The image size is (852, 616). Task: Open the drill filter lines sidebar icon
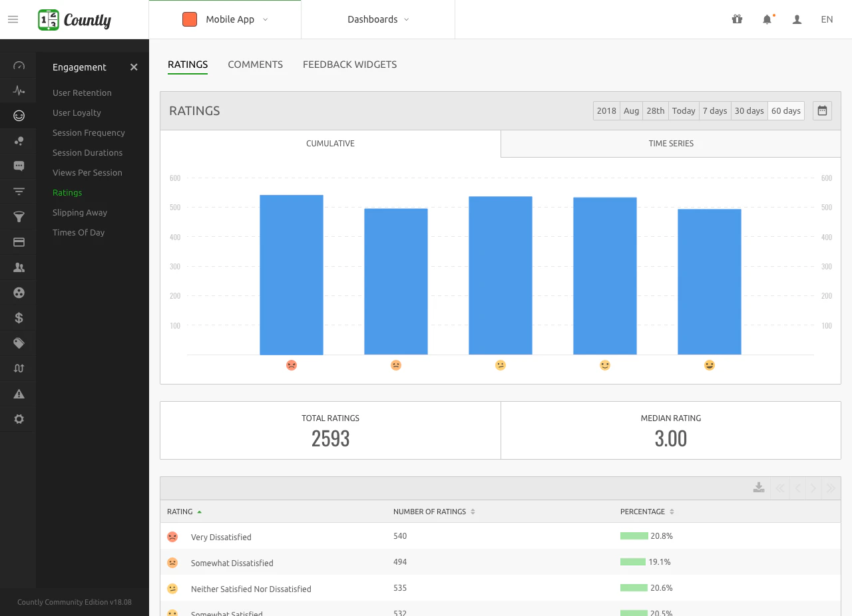point(19,192)
